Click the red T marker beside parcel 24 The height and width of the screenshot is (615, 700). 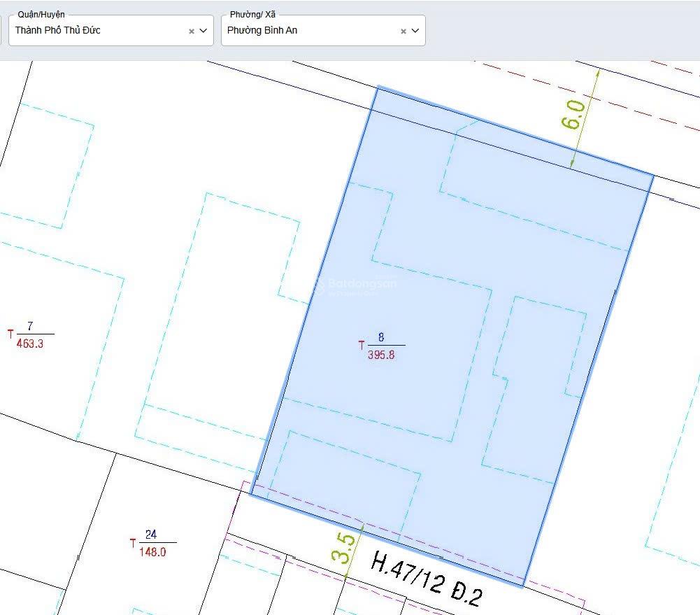pos(132,543)
